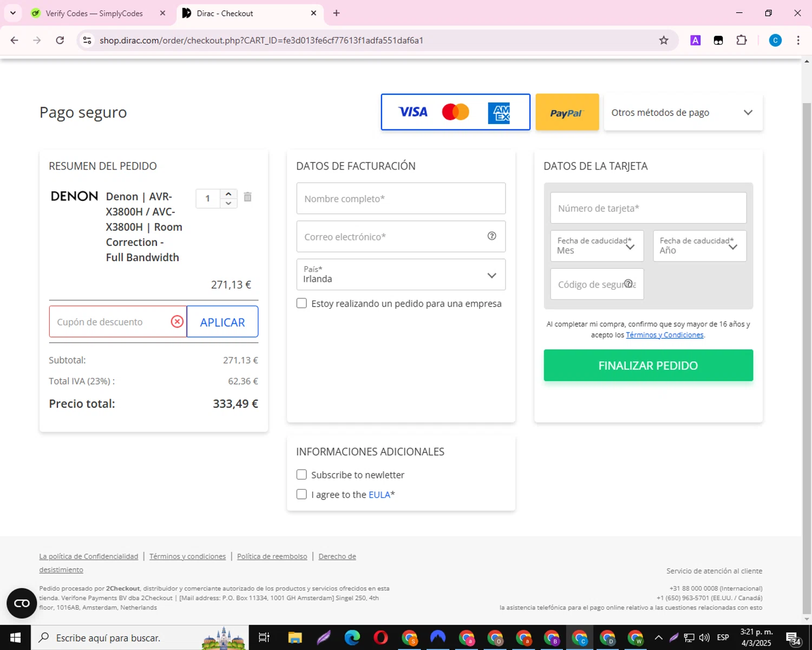Close the Dirac - Checkout tab
Image resolution: width=812 pixels, height=650 pixels.
point(313,13)
